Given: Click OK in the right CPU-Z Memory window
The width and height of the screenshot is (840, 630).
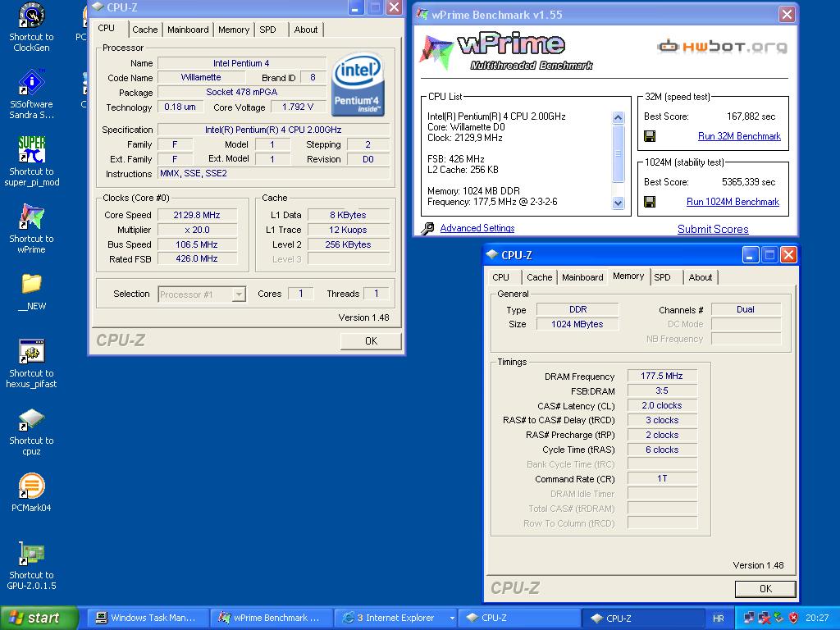Looking at the screenshot, I should (765, 589).
